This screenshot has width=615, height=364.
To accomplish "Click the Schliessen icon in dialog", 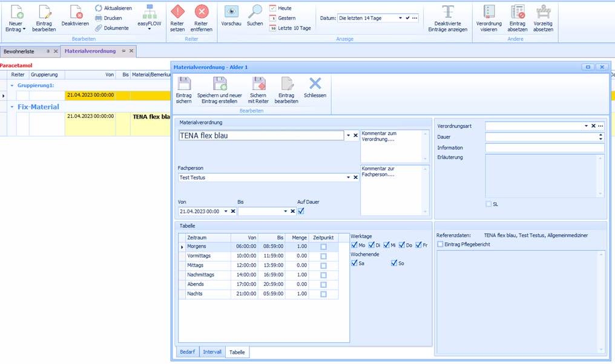I will click(315, 84).
